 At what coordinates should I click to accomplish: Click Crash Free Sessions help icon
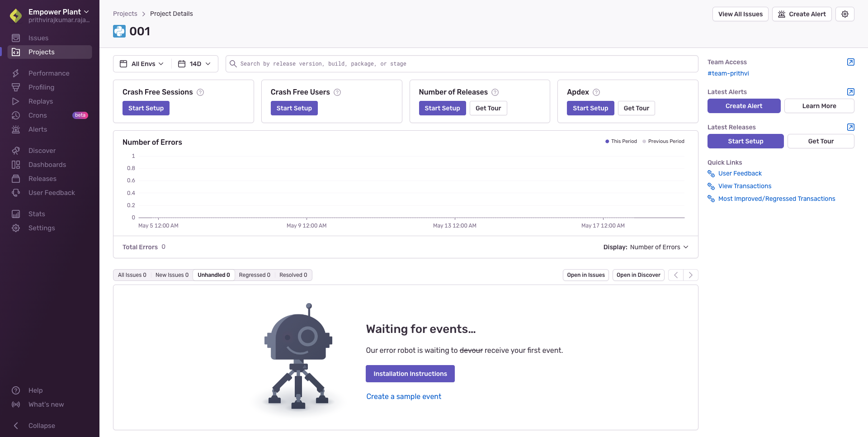(x=200, y=92)
